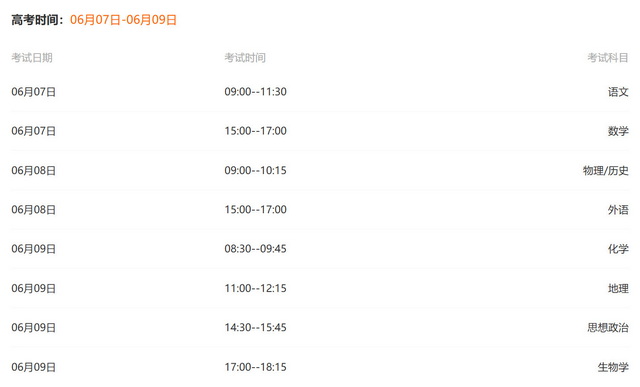Click the 地理 subject cell
This screenshot has height=387, width=640.
click(x=618, y=288)
